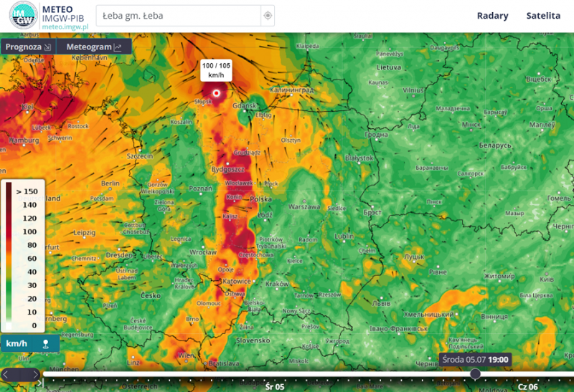Click the meteo.imgw.pl link

click(x=65, y=27)
